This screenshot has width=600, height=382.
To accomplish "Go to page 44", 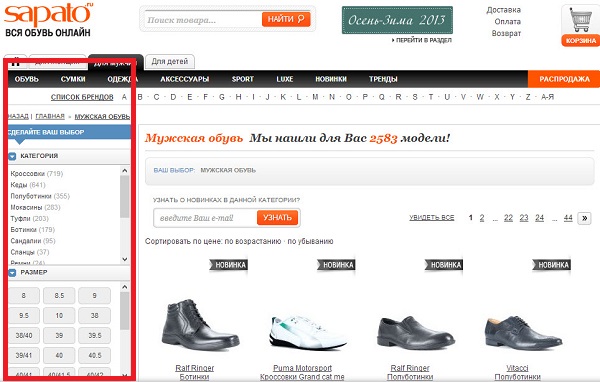I will click(x=568, y=218).
